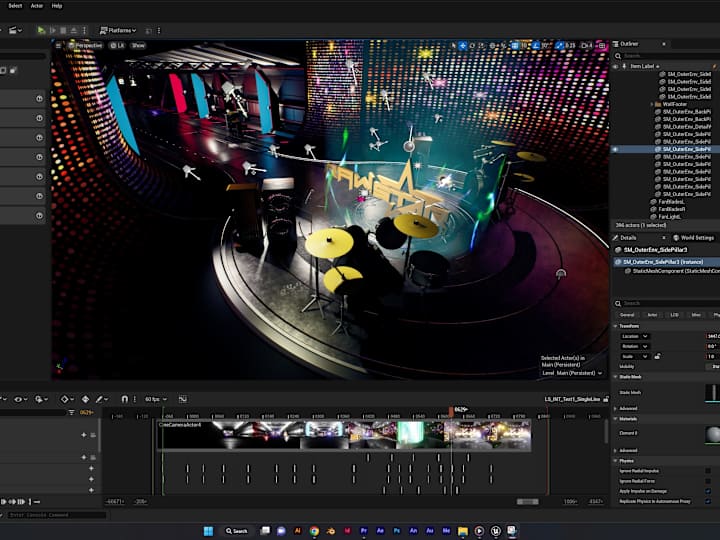Click the Outliner search field
Viewport: 720px width, 540px height.
click(670, 56)
